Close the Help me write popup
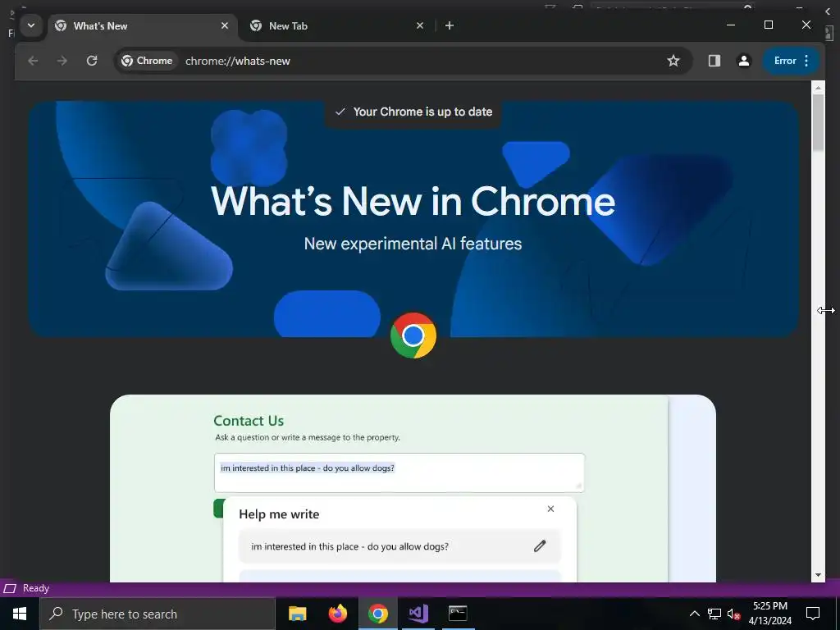This screenshot has width=840, height=630. pos(550,509)
